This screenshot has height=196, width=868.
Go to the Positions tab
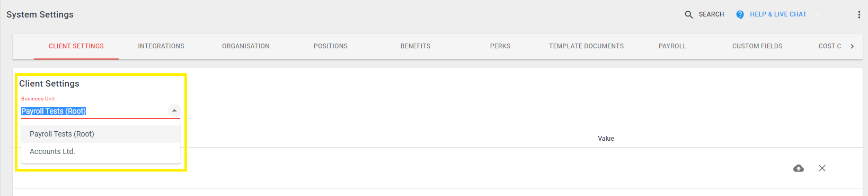coord(331,46)
